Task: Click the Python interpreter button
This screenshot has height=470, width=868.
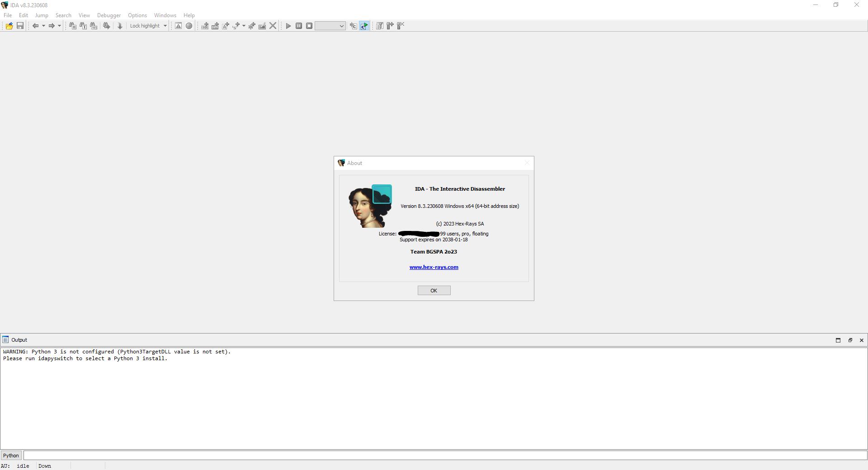Action: click(11, 456)
